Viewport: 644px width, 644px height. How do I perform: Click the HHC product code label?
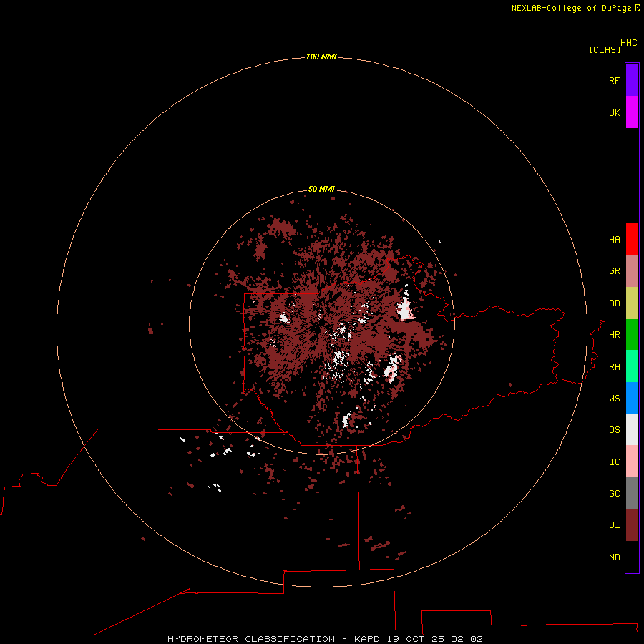629,43
